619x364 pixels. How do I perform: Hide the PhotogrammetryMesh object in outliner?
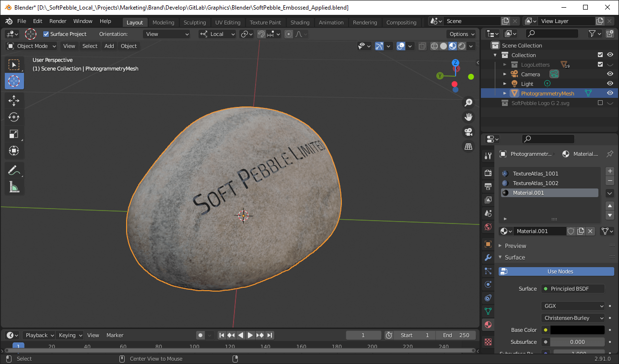(x=610, y=93)
